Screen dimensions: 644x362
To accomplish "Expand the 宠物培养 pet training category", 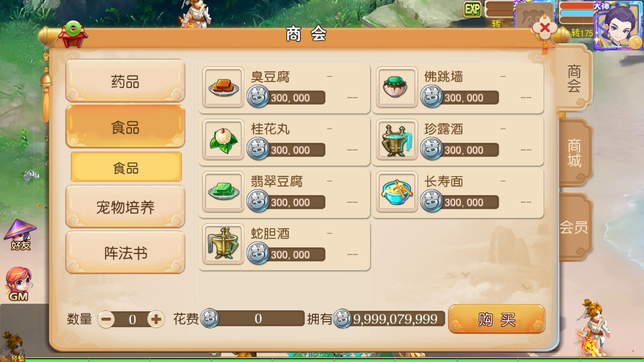I will pos(125,207).
